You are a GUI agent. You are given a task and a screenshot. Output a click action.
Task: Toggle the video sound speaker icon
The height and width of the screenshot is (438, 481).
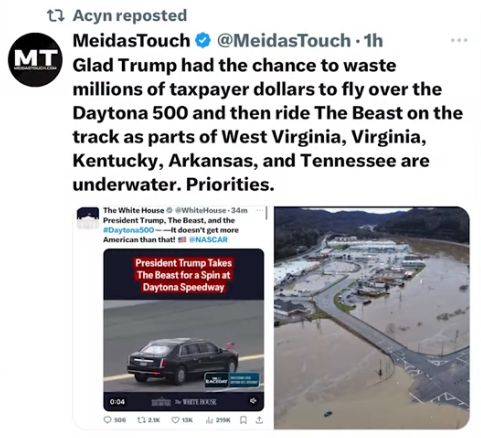click(253, 401)
